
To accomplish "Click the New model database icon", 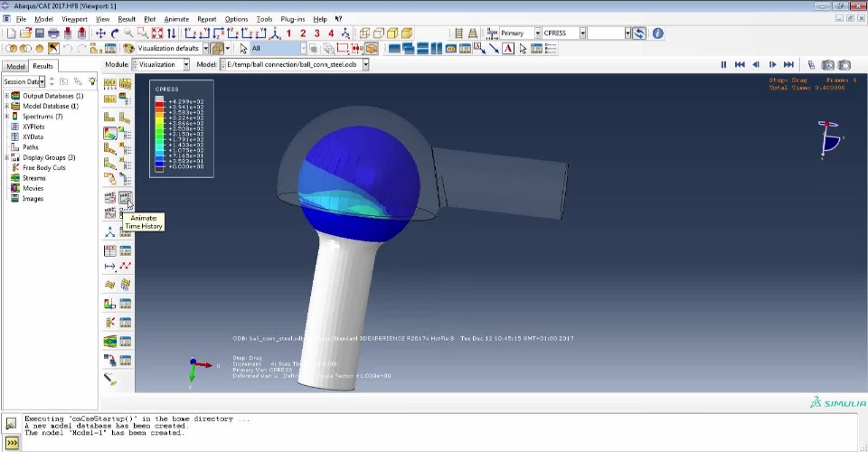I will pyautogui.click(x=11, y=33).
